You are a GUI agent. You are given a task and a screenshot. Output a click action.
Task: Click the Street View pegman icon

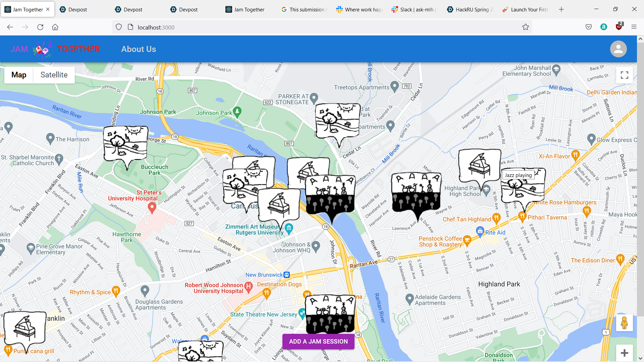[624, 323]
